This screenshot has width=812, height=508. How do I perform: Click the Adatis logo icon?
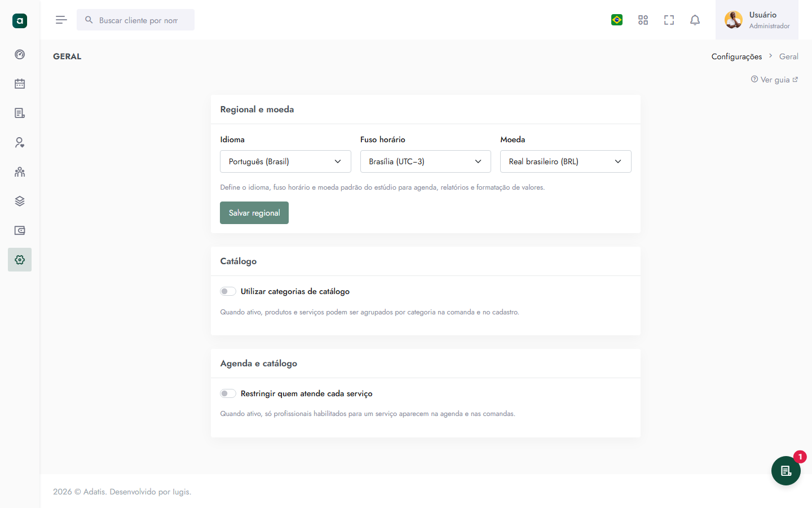20,21
